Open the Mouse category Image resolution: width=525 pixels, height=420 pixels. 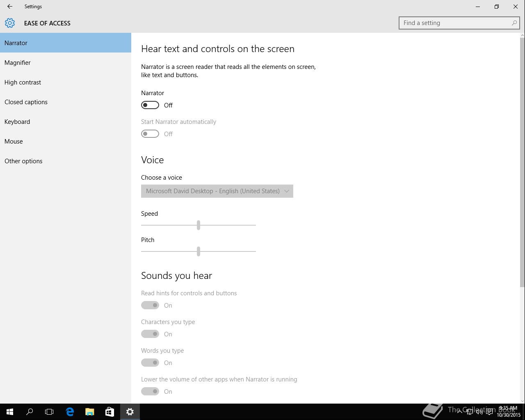[x=66, y=141]
